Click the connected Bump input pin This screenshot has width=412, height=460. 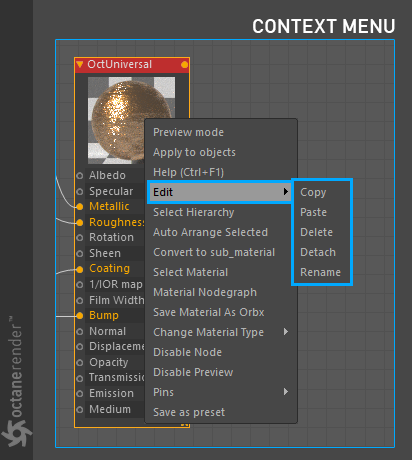pyautogui.click(x=79, y=316)
